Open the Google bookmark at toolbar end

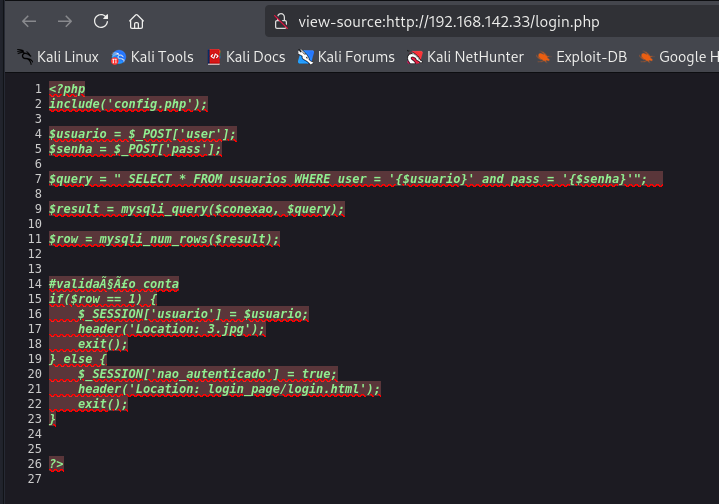[679, 57]
